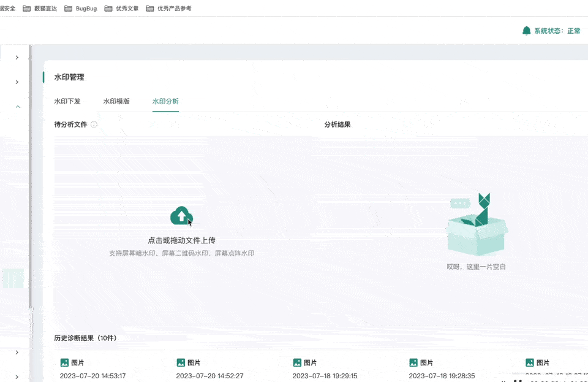The image size is (588, 382).
Task: Open the 优秀产品参考 bookmark folder
Action: tap(168, 9)
